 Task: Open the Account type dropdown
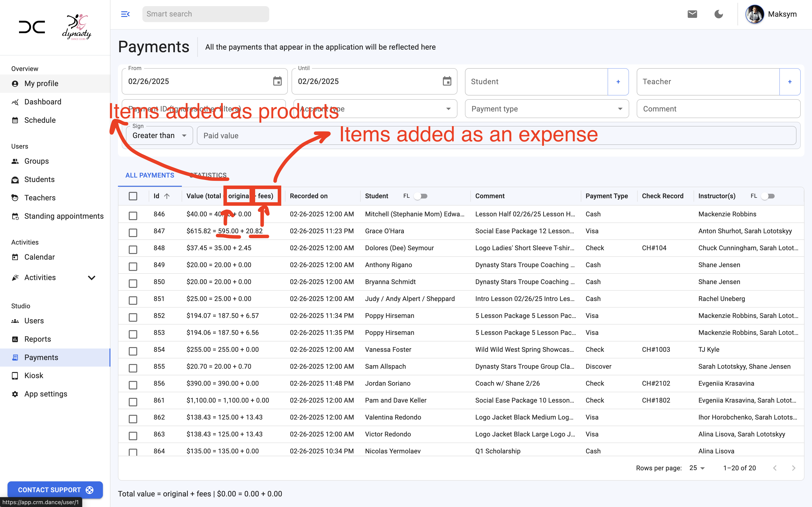(x=375, y=109)
